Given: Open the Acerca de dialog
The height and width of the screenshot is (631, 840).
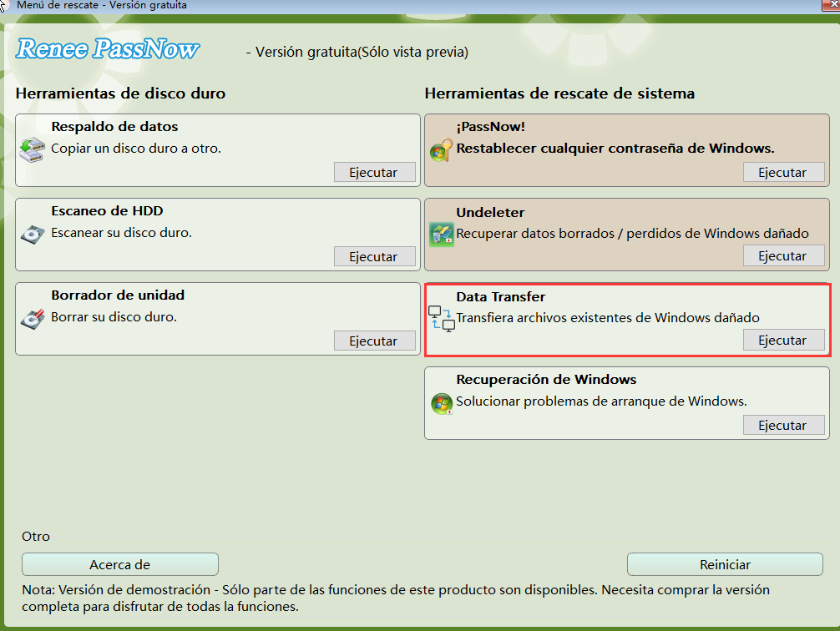Looking at the screenshot, I should pos(120,564).
